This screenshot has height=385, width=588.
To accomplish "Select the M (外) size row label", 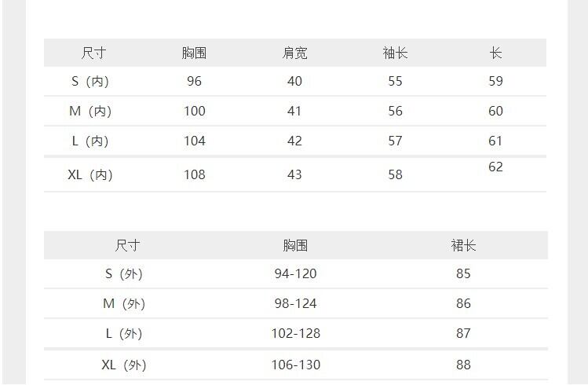I will pyautogui.click(x=124, y=303).
